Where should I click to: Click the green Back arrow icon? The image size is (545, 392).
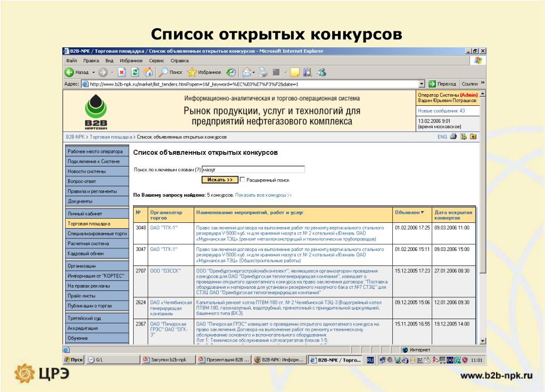[x=69, y=72]
